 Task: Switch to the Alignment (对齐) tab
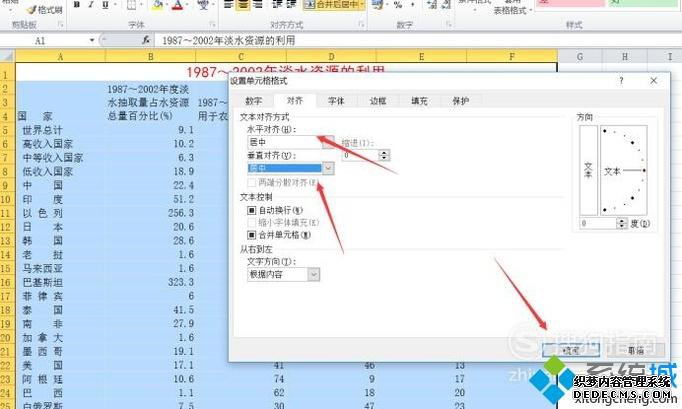(x=295, y=101)
